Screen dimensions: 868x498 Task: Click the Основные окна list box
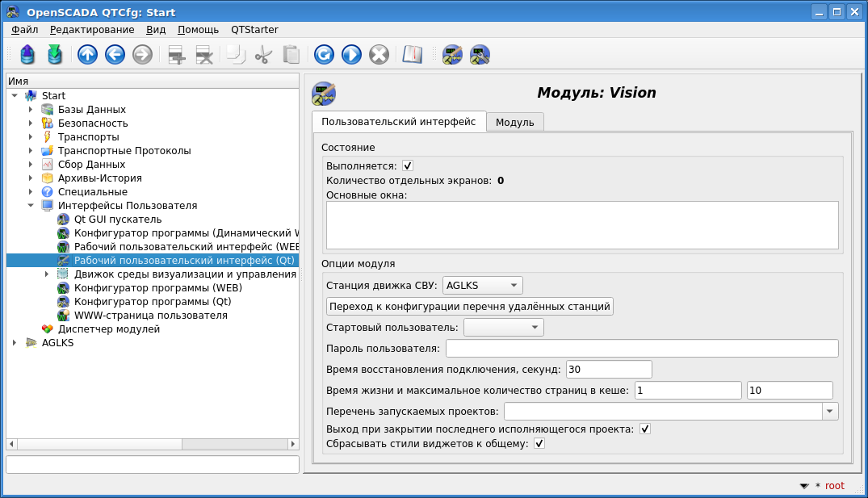pyautogui.click(x=582, y=225)
